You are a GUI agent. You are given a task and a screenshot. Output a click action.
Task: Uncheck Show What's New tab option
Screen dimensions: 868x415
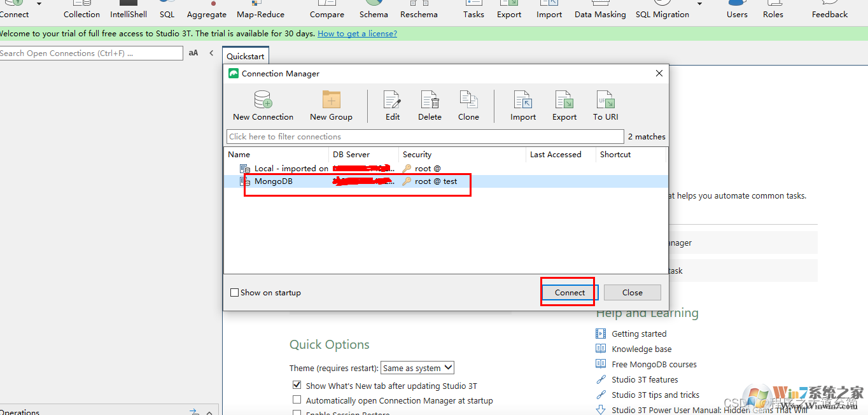pyautogui.click(x=297, y=385)
